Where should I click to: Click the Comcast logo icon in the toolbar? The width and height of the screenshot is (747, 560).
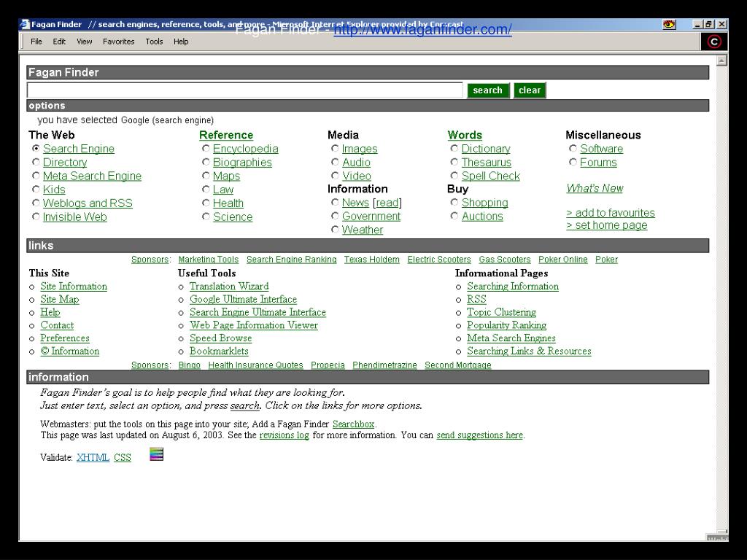(x=713, y=42)
